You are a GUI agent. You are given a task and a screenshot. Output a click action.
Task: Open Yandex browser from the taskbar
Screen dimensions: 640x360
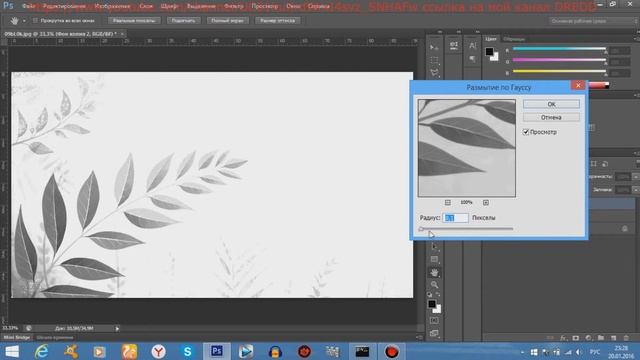click(x=158, y=351)
